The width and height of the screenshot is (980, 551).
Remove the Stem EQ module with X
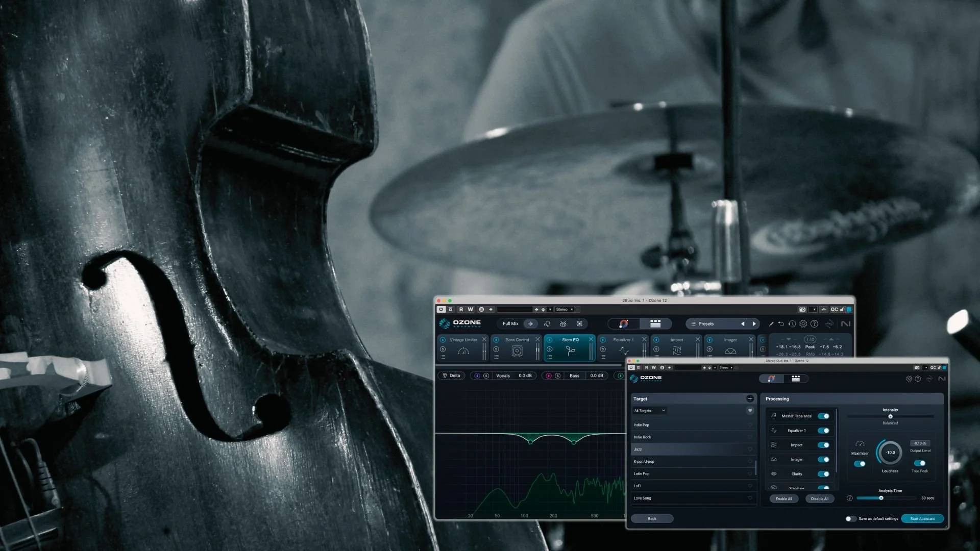pos(591,339)
